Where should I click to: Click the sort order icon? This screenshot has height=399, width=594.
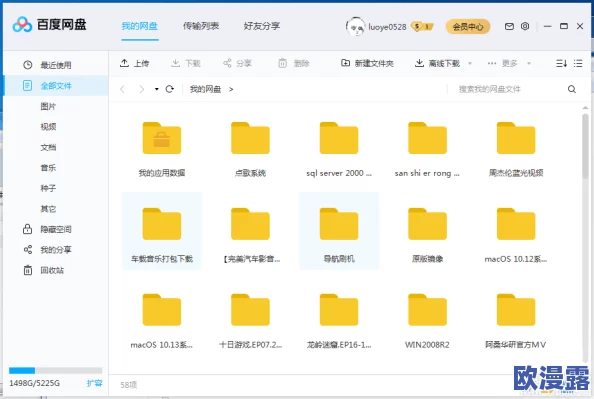[x=561, y=63]
